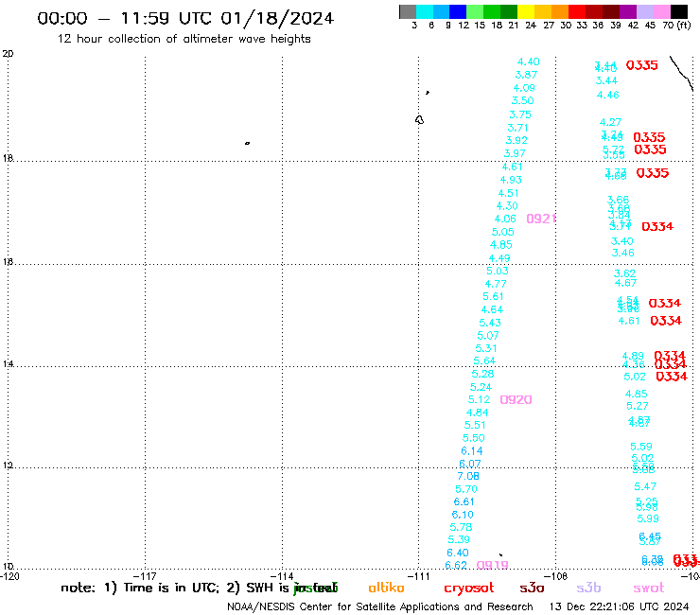This screenshot has width=700, height=615.
Task: Select the data value 4.77
Action: pyautogui.click(x=496, y=284)
